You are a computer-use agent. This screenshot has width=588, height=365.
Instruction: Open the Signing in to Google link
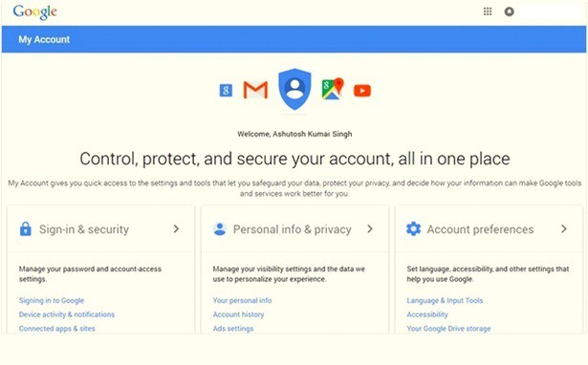point(52,301)
